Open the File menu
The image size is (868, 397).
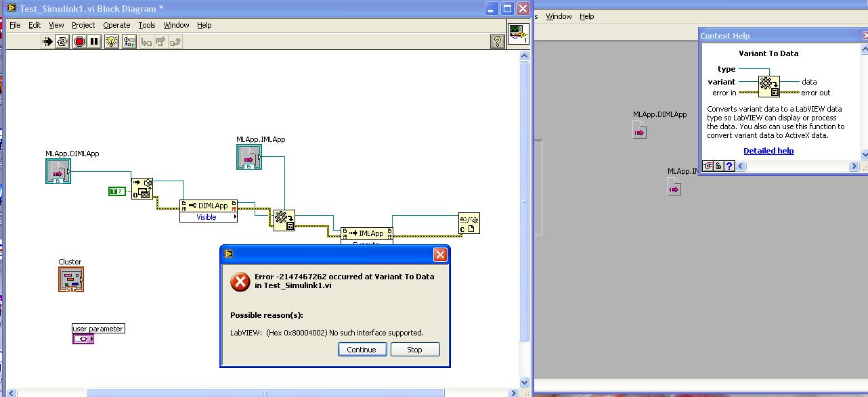coord(15,25)
